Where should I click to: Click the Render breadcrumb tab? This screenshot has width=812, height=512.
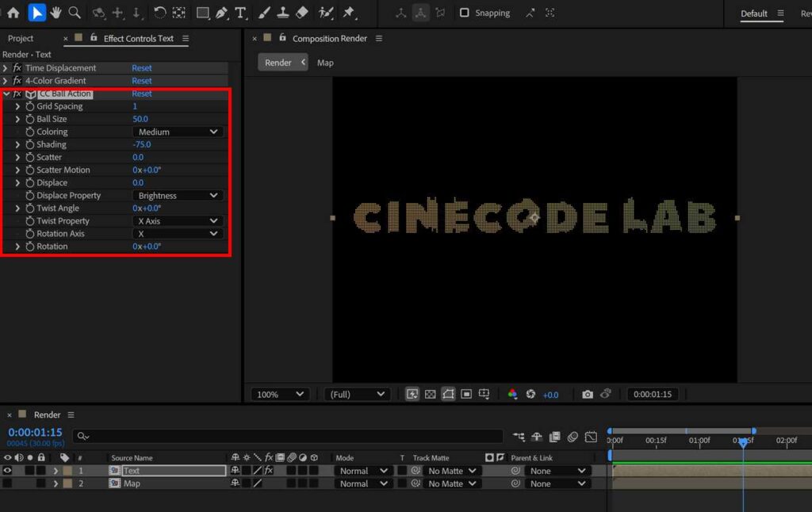[278, 63]
